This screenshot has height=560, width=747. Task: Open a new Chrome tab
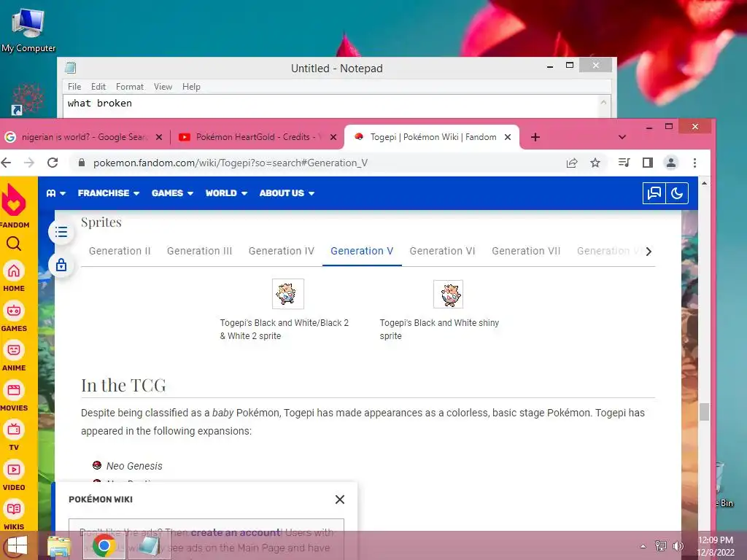tap(535, 137)
